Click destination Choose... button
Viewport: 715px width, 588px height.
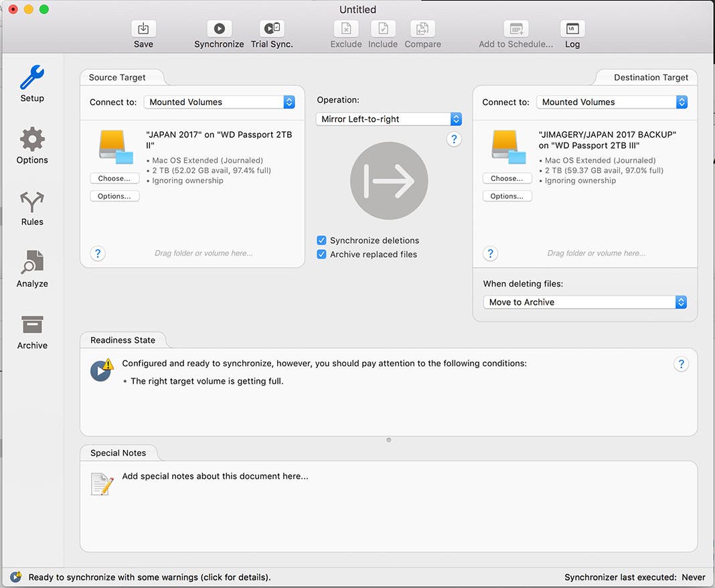tap(507, 178)
